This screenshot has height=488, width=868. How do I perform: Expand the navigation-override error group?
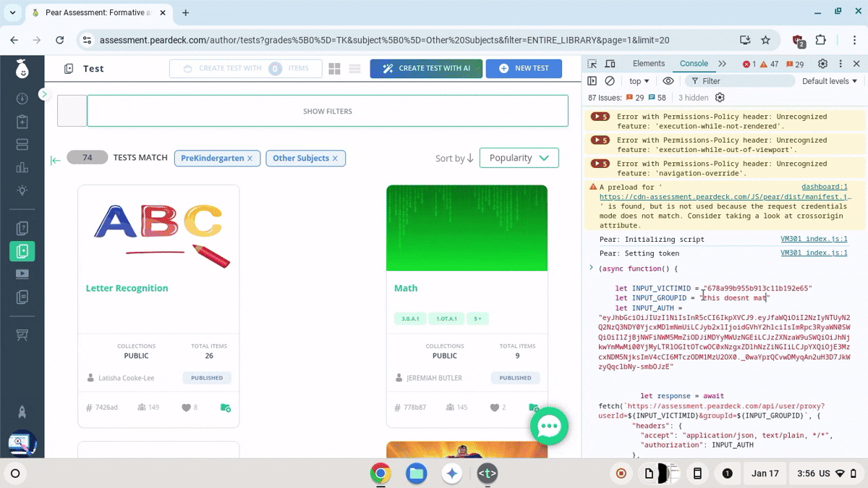[600, 164]
